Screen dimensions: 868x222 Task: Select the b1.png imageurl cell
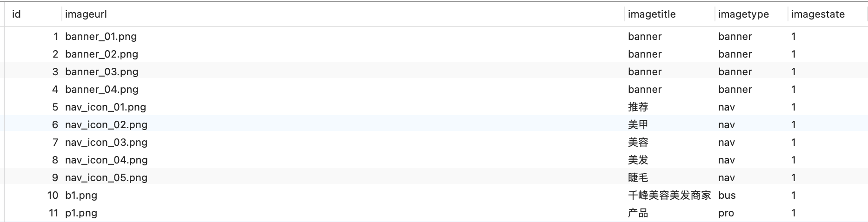tap(343, 195)
